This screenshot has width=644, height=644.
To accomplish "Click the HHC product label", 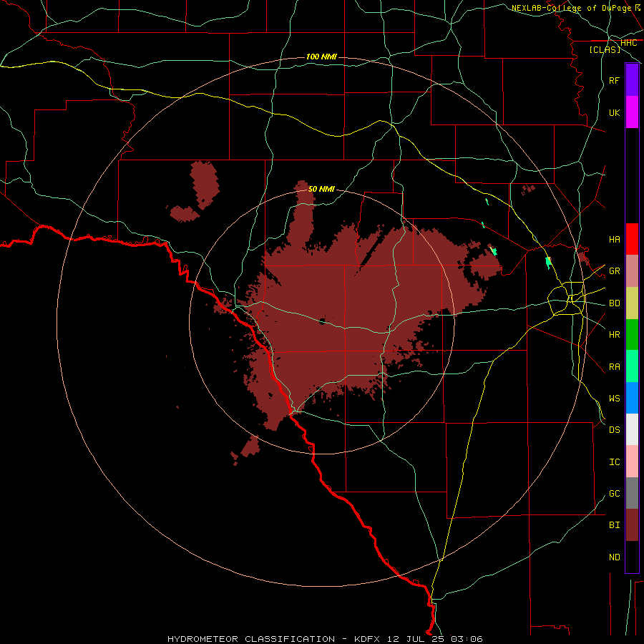I will click(x=628, y=42).
